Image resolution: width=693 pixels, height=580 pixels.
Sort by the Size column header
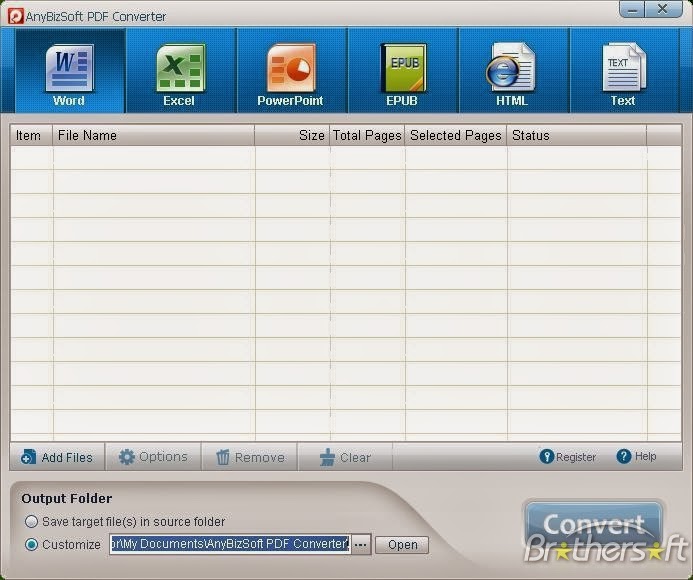pos(292,135)
